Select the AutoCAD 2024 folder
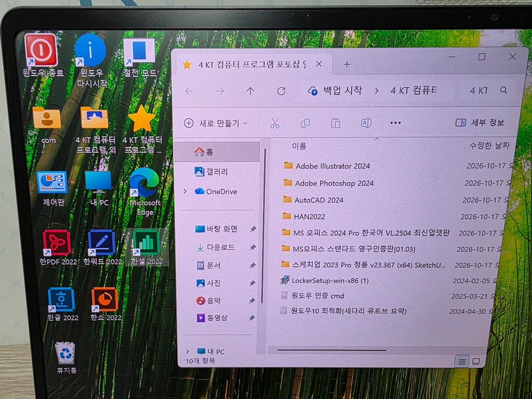This screenshot has height=399, width=532. point(313,200)
